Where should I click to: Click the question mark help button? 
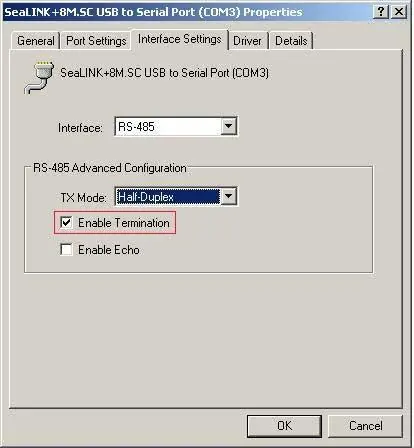coord(381,12)
